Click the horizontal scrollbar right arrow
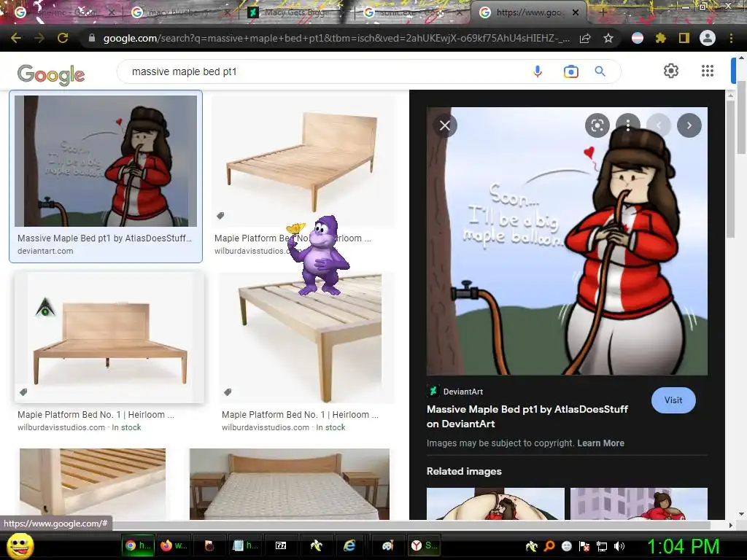This screenshot has height=560, width=747. (x=730, y=525)
